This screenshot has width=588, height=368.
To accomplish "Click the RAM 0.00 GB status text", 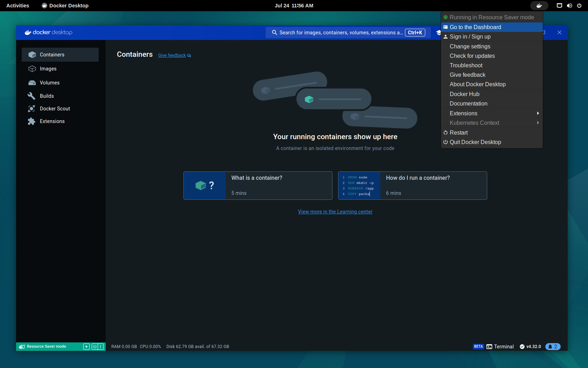I will pos(124,347).
